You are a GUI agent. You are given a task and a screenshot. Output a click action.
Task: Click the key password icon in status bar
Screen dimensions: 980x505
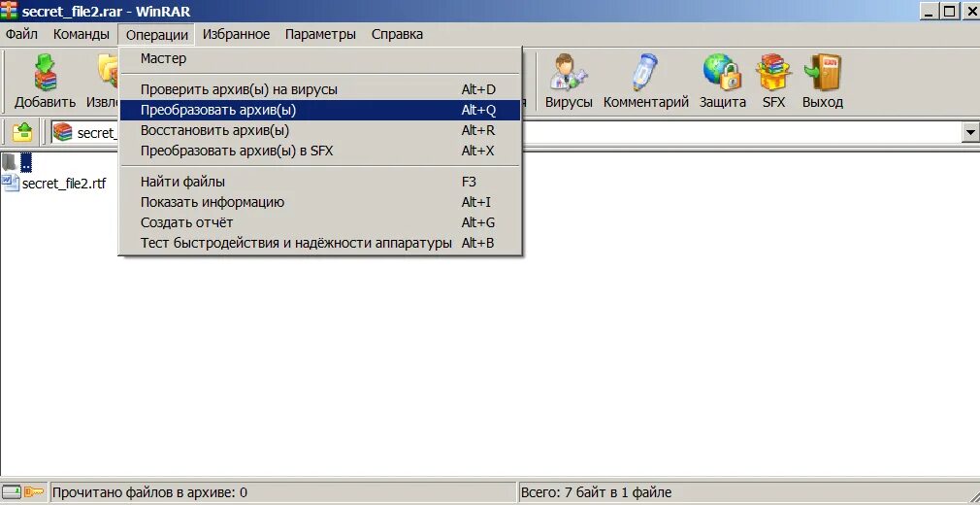click(34, 492)
